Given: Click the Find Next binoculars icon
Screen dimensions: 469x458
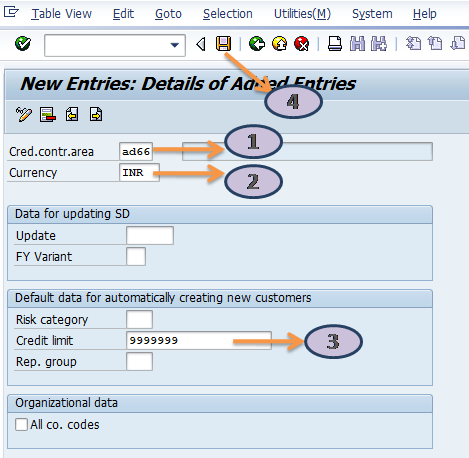Looking at the screenshot, I should point(379,44).
